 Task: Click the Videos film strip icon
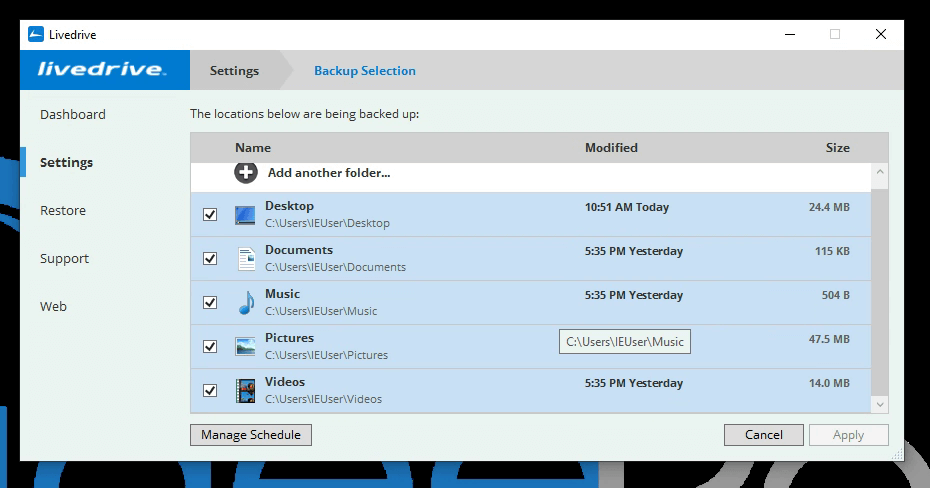(245, 391)
